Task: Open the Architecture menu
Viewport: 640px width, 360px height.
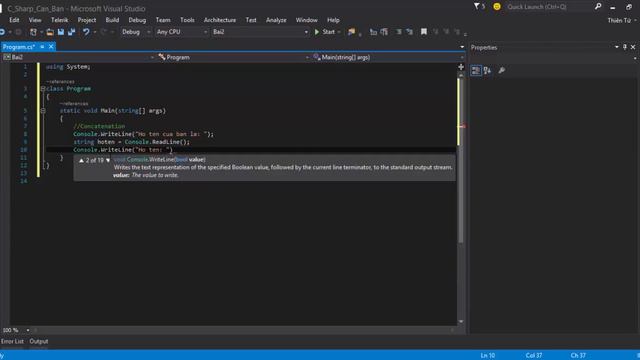Action: [x=220, y=20]
